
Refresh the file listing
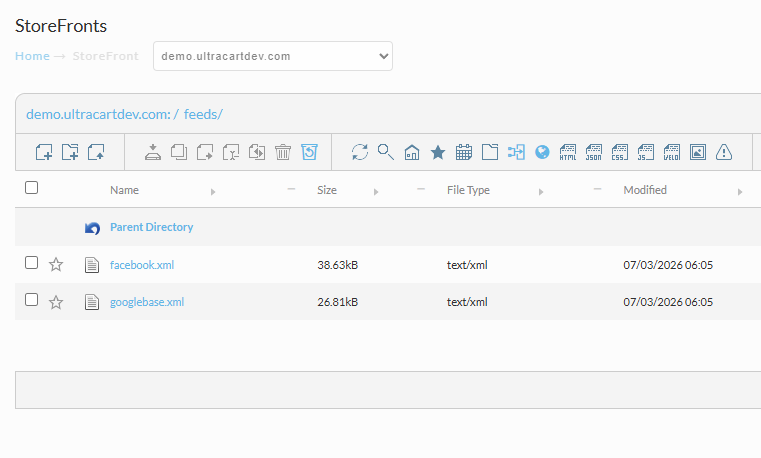(360, 152)
